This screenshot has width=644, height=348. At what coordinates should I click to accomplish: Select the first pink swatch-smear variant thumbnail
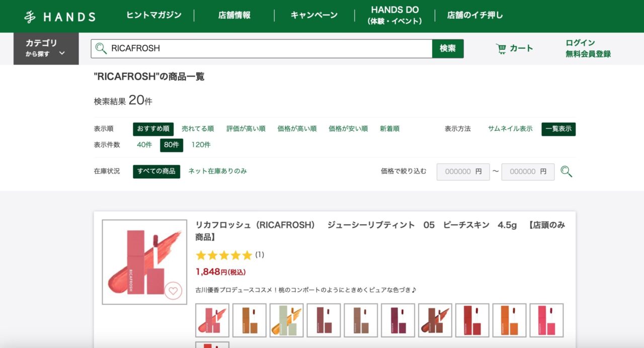(x=212, y=320)
